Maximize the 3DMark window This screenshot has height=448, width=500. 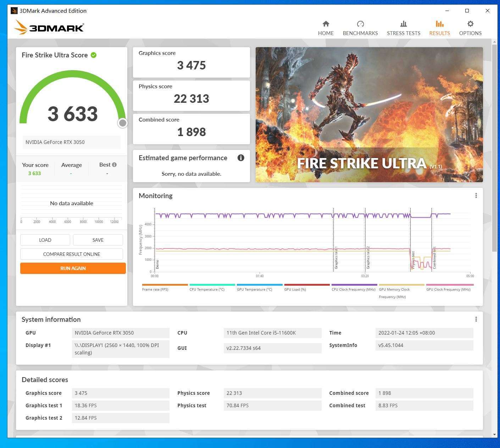pos(467,11)
